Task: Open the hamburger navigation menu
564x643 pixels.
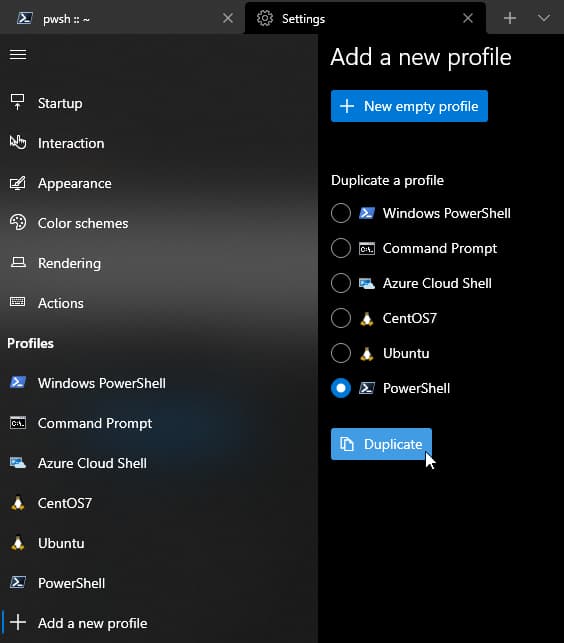Action: pos(18,55)
